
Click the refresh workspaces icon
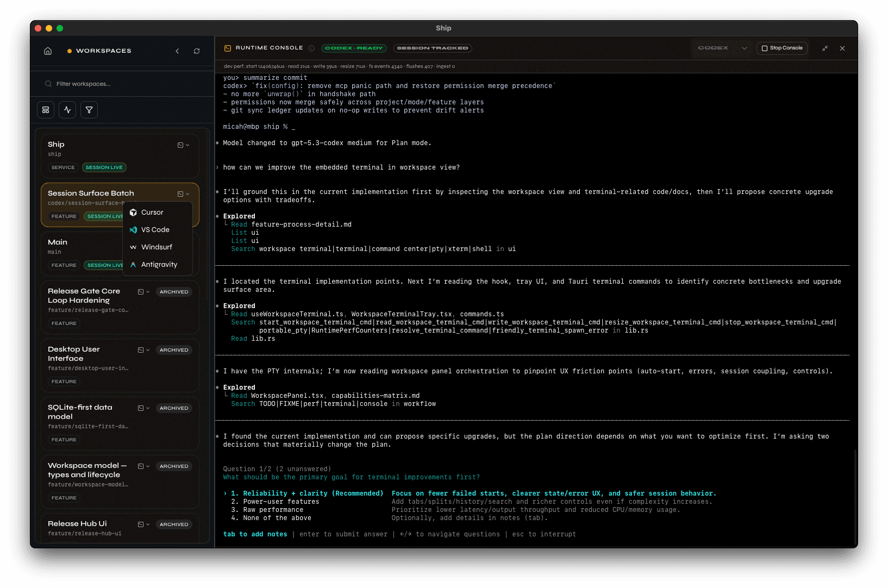tap(196, 51)
